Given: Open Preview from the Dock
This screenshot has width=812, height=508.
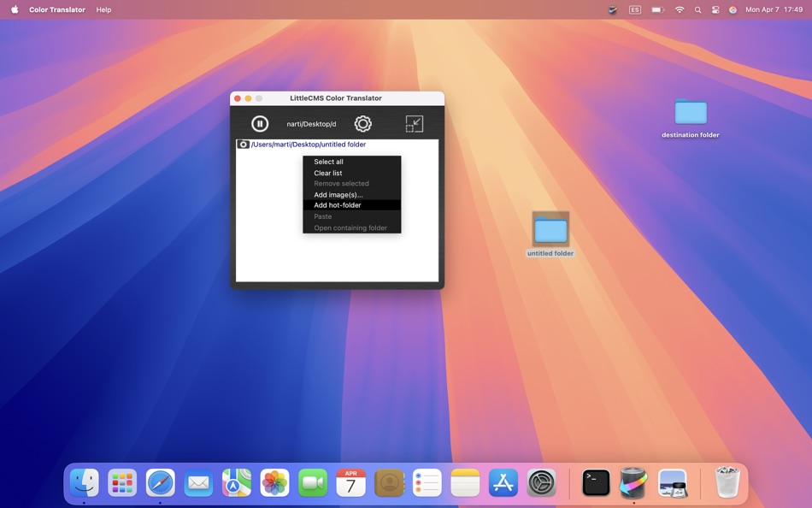Looking at the screenshot, I should (x=672, y=482).
